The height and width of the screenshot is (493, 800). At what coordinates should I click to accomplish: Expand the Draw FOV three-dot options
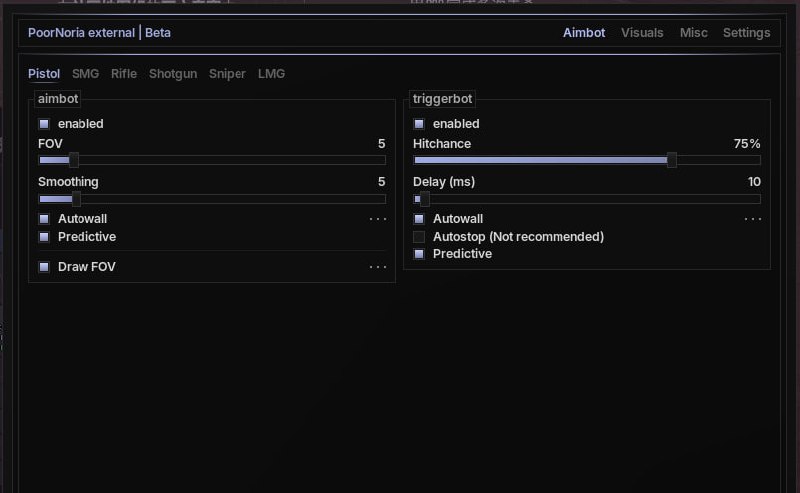coord(377,267)
